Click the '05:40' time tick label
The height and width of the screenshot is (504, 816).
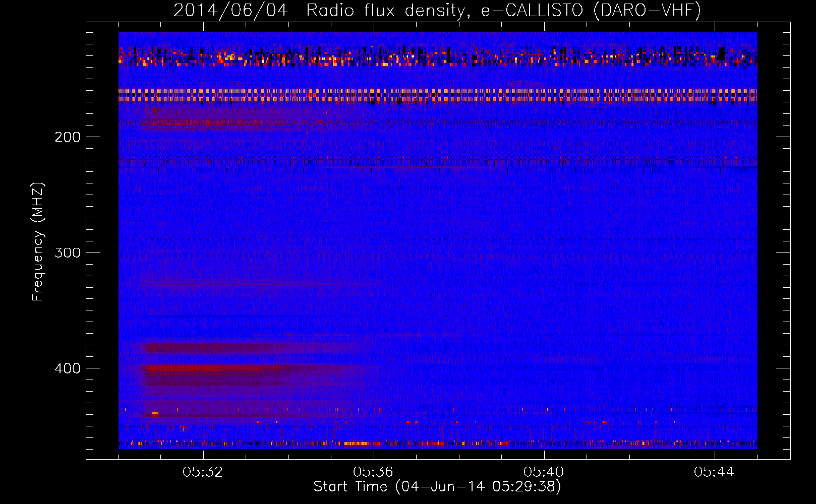coord(544,472)
